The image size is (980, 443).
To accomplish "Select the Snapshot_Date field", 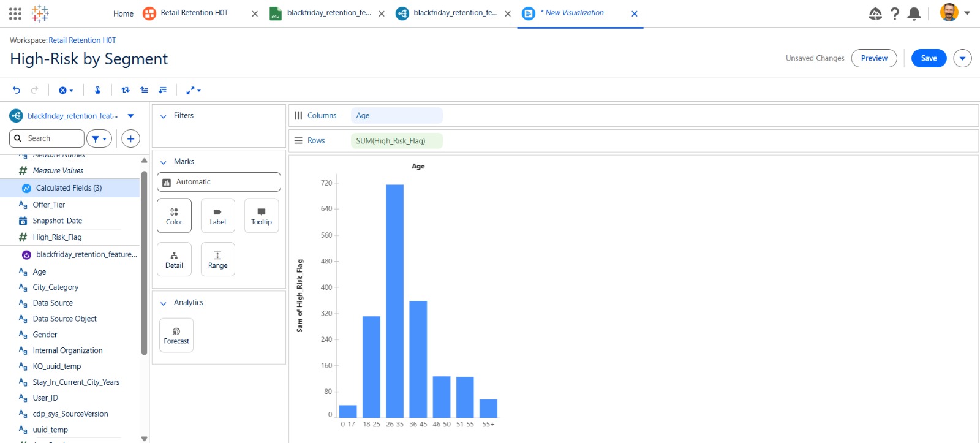I will 57,221.
